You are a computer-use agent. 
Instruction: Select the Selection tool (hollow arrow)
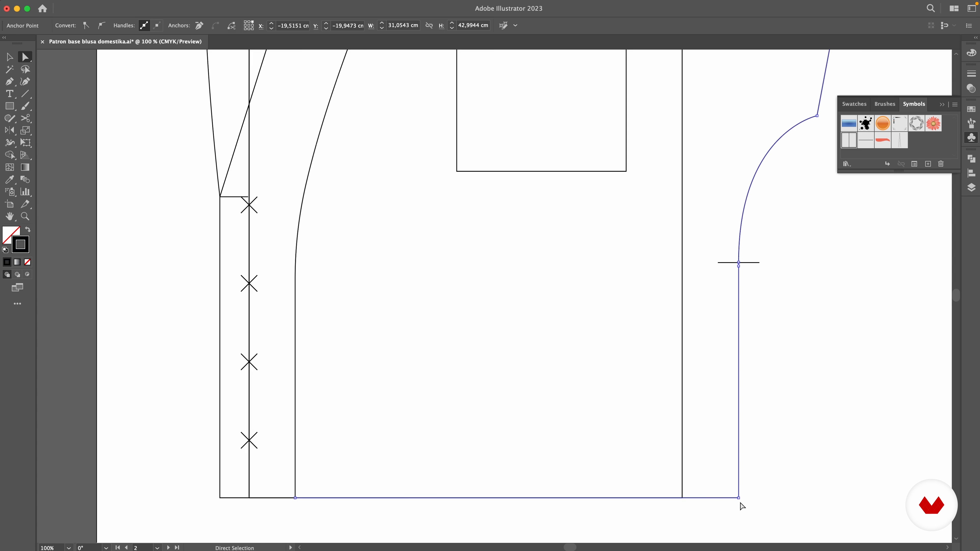[x=9, y=57]
